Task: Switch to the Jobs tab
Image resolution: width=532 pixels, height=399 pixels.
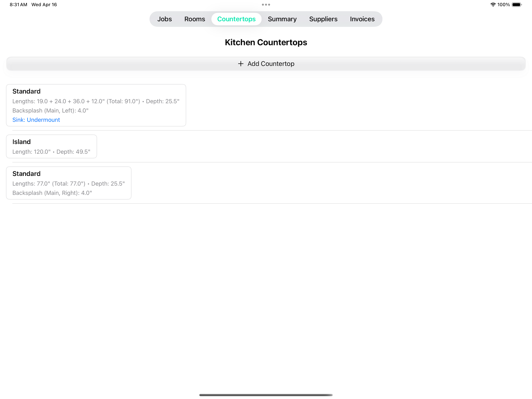Action: (x=165, y=19)
